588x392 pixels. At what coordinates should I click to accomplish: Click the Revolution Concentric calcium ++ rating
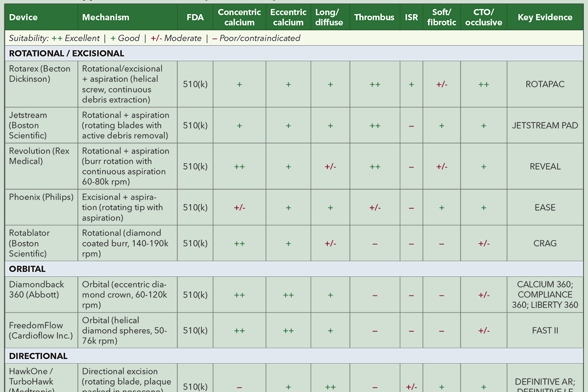point(240,167)
